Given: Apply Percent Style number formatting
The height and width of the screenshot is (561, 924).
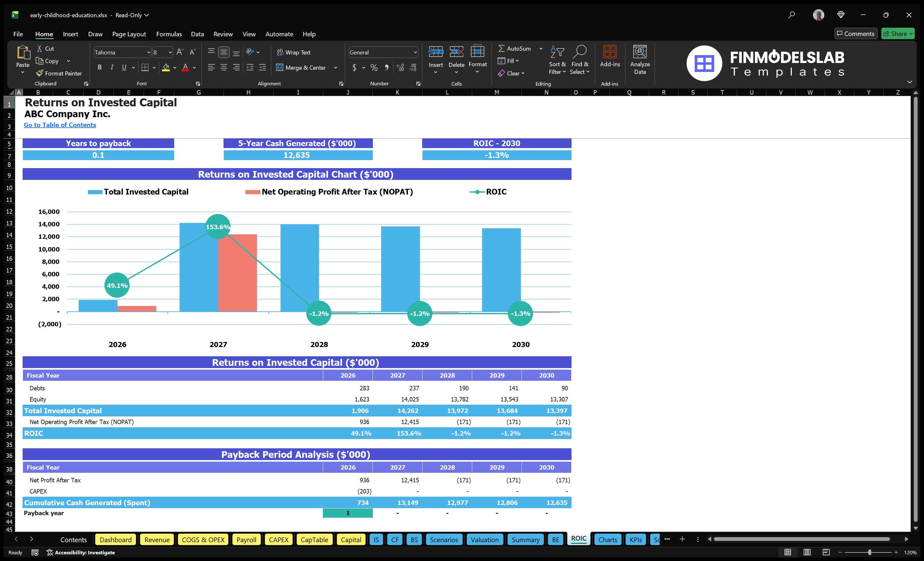Looking at the screenshot, I should click(x=373, y=68).
